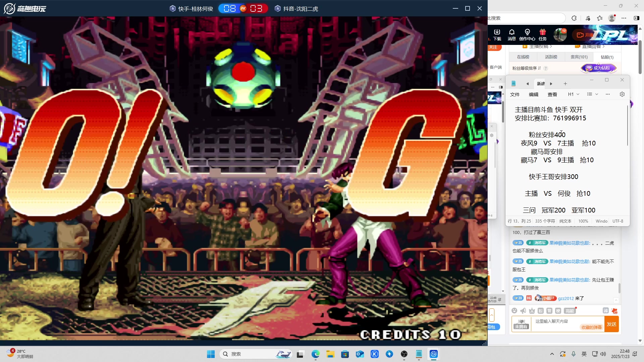Expand the H1 heading dropdown in Notepad

pyautogui.click(x=574, y=94)
